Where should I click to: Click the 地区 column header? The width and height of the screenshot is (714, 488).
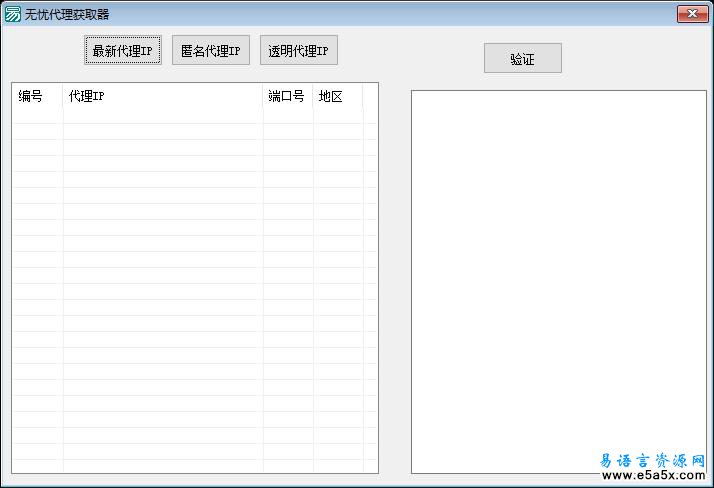click(338, 96)
